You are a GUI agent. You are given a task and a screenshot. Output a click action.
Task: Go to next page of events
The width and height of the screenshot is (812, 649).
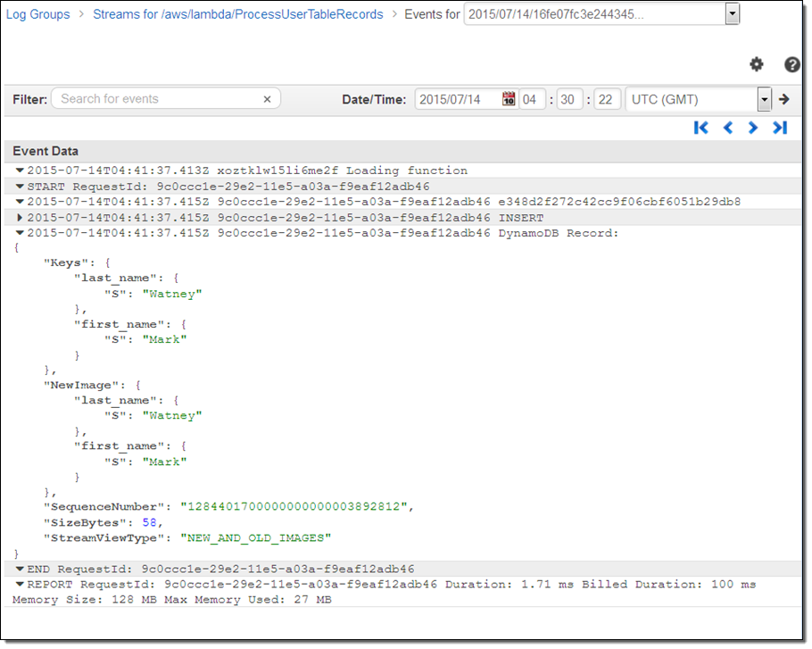click(753, 128)
